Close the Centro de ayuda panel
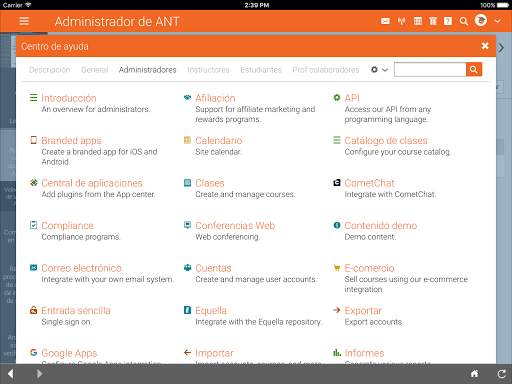The width and height of the screenshot is (512, 384). [x=485, y=46]
